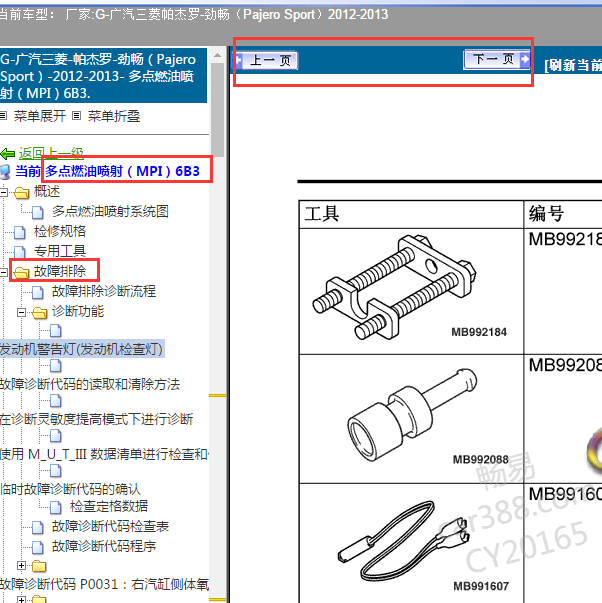Click the computer icon next to 当前
The width and height of the screenshot is (602, 603).
(x=5, y=172)
